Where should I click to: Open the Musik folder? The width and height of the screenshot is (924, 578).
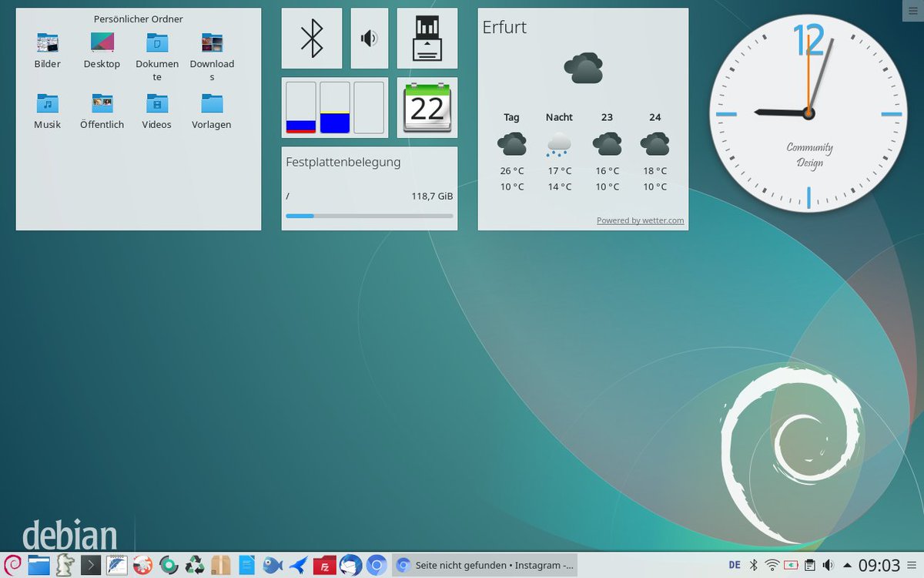47,111
